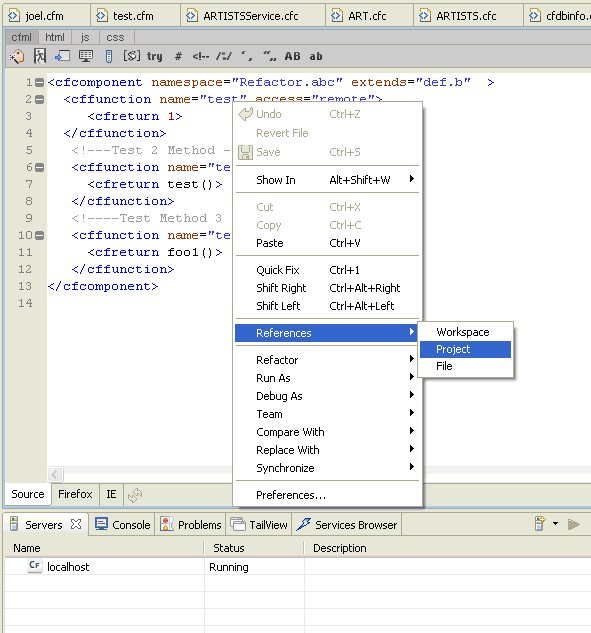Collapse the cffunction fold on line 10
Image resolution: width=591 pixels, height=633 pixels.
pyautogui.click(x=40, y=235)
